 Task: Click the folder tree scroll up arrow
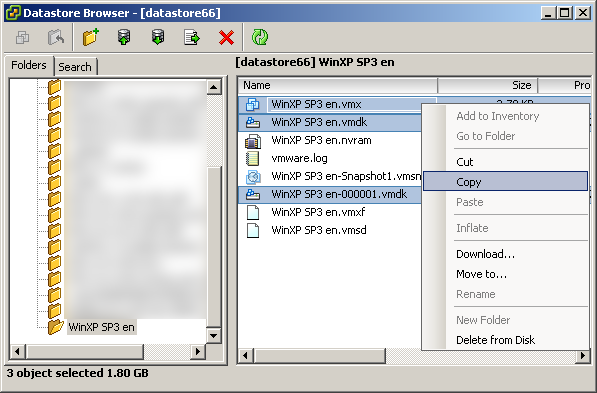click(214, 87)
